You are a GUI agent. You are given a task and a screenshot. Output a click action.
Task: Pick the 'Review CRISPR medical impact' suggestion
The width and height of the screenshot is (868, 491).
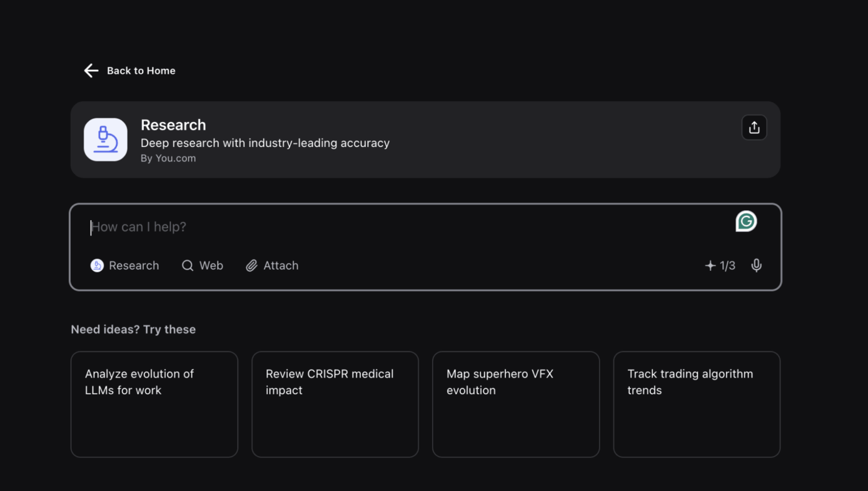[335, 404]
